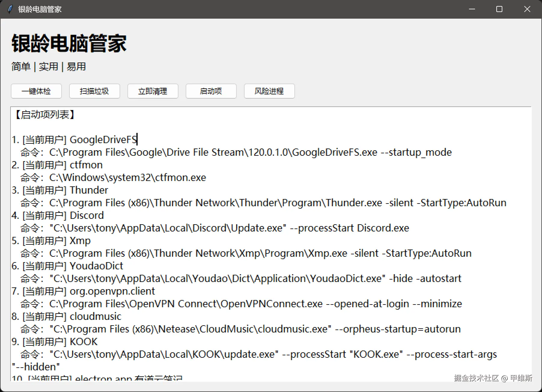Open the 启动项 startup list
The image size is (542, 392).
click(x=211, y=91)
